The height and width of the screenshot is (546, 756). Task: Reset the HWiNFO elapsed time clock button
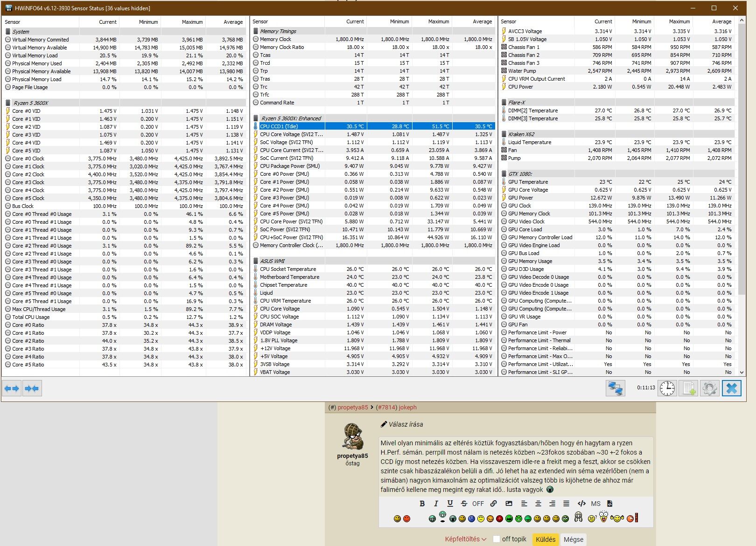coord(667,388)
